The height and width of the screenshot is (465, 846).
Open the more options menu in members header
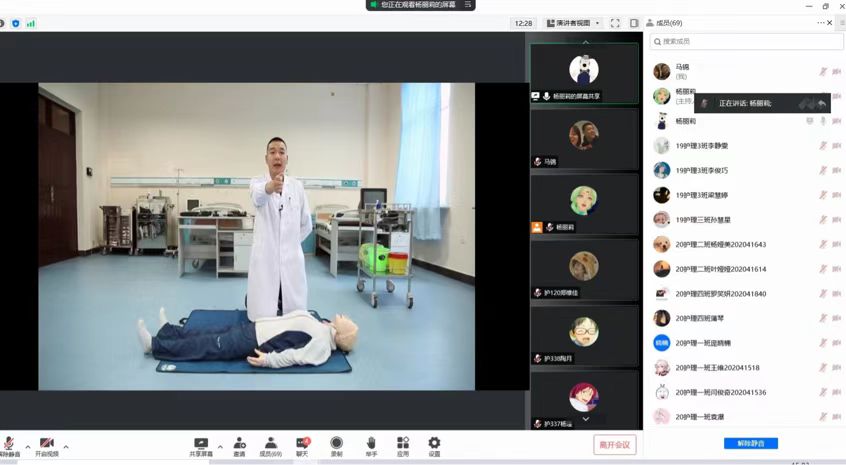pos(821,22)
